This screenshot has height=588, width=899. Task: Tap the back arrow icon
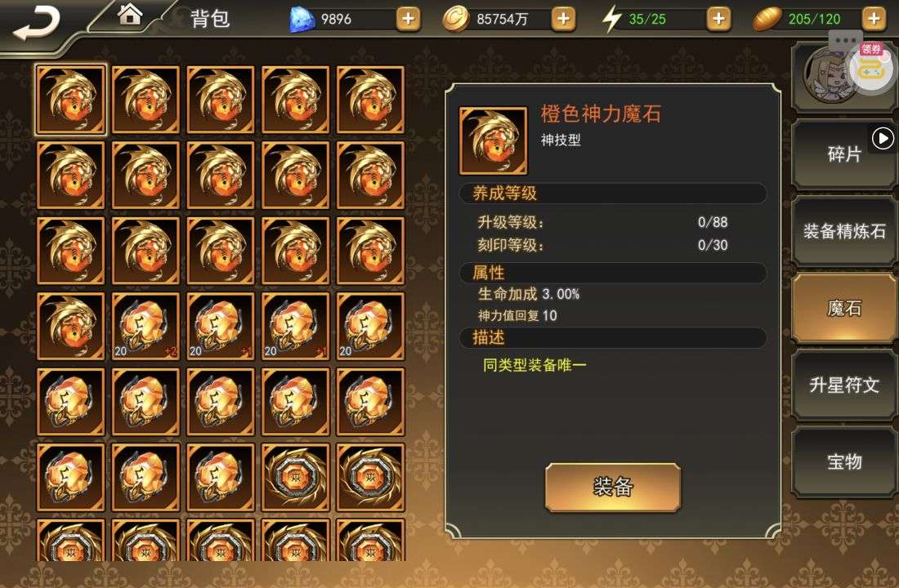[x=36, y=23]
